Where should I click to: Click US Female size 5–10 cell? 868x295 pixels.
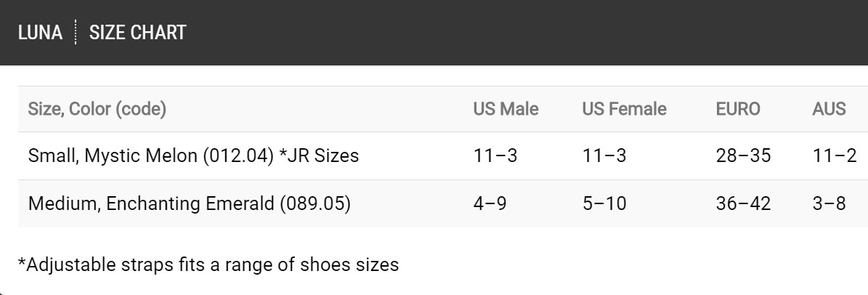coord(604,203)
